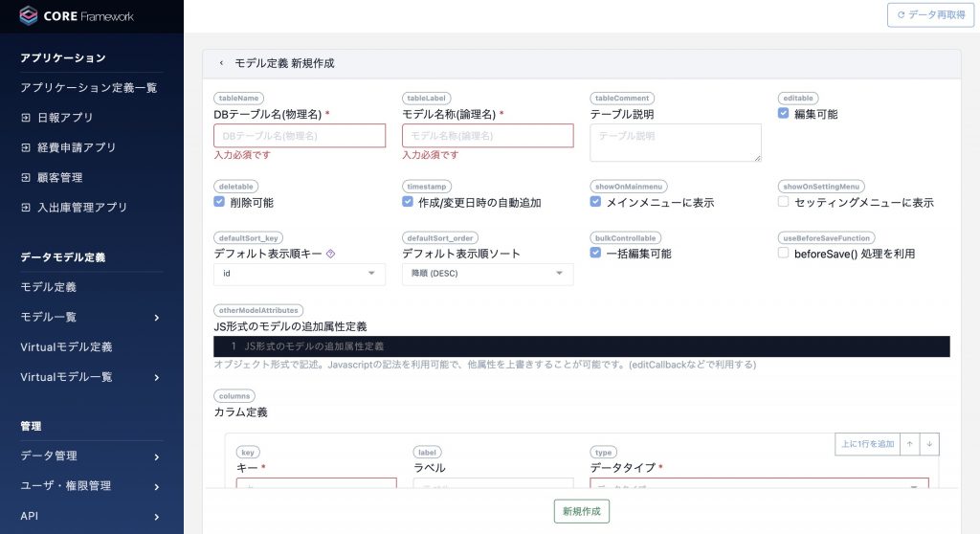Click the 上に1行を追加 button
980x534 pixels.
867,444
